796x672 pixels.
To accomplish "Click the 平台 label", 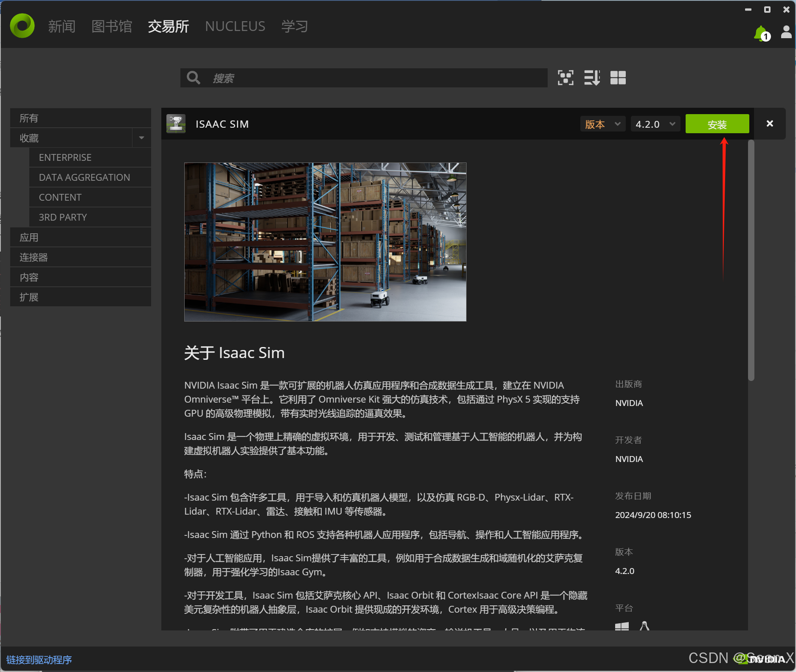I will 624,608.
